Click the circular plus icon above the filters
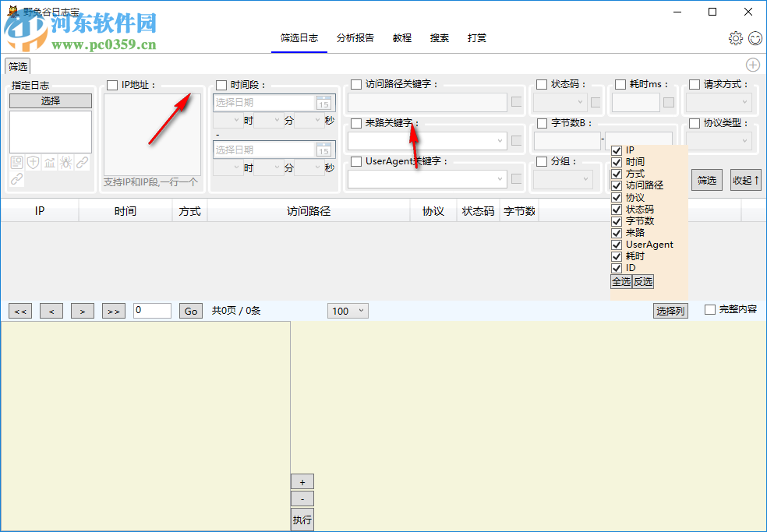 (752, 65)
